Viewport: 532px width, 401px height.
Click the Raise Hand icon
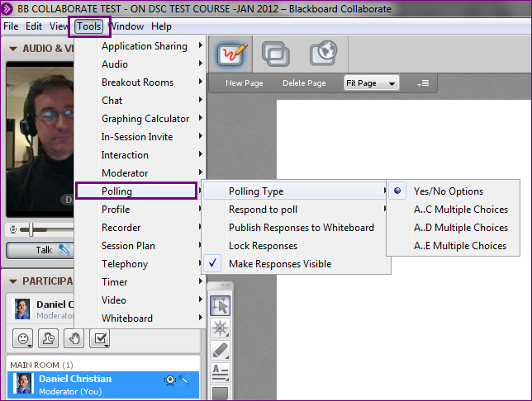(x=74, y=338)
